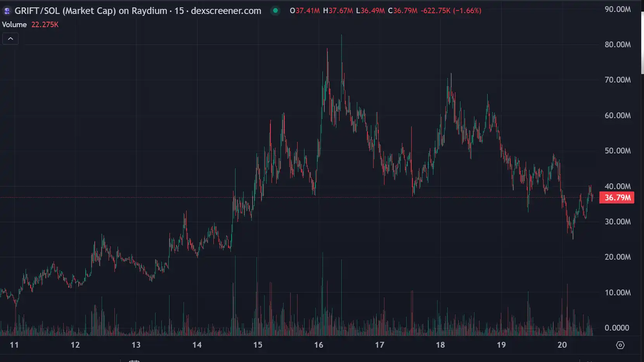
Task: Click the 50.00M price axis label
Action: point(618,151)
